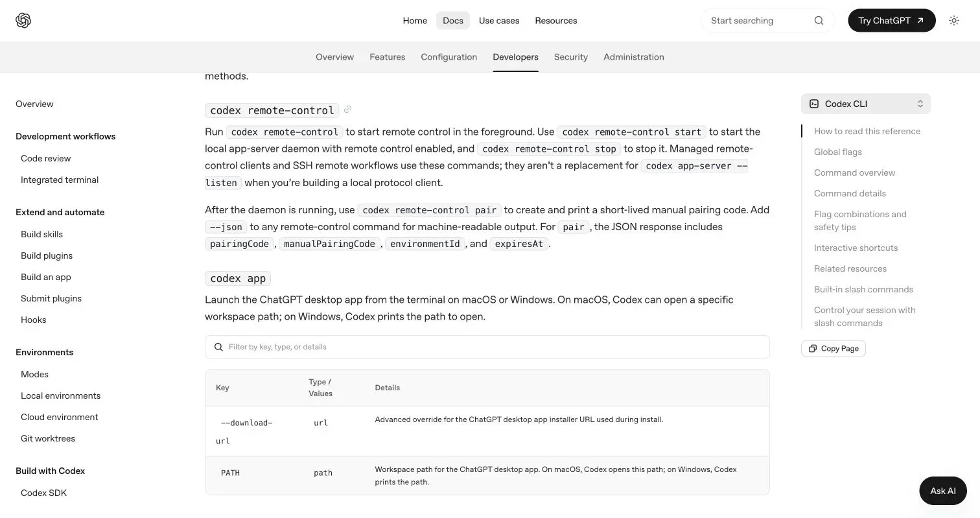Image resolution: width=980 pixels, height=518 pixels.
Task: Toggle the light/dark theme sun icon
Action: (x=954, y=21)
